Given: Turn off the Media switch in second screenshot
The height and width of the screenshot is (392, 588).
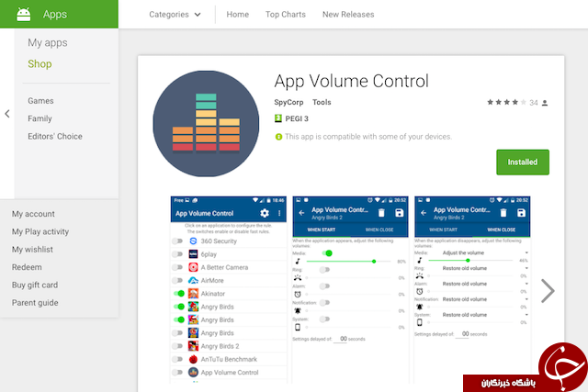Looking at the screenshot, I should [x=327, y=253].
